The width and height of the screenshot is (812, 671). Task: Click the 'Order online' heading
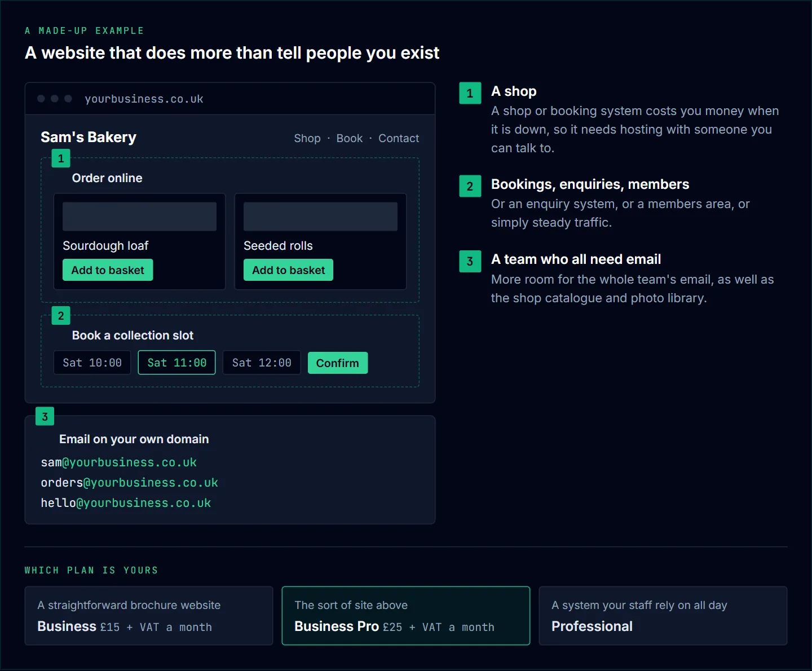[107, 178]
